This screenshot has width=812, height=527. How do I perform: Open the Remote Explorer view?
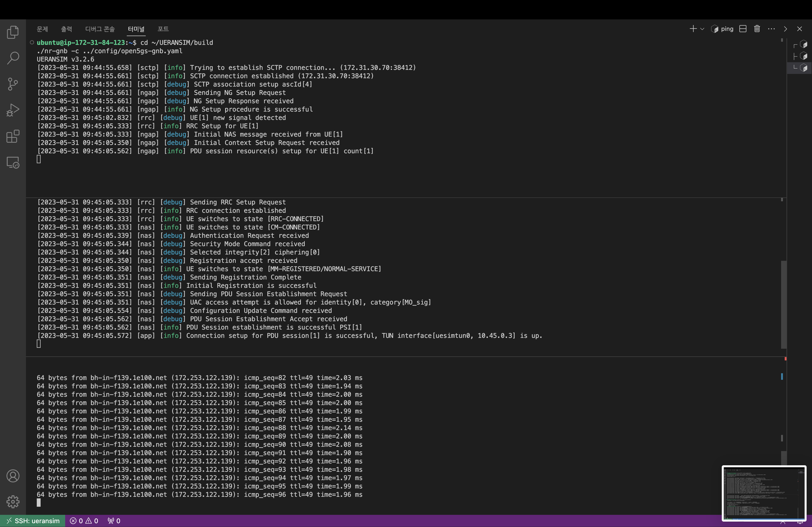[13, 163]
